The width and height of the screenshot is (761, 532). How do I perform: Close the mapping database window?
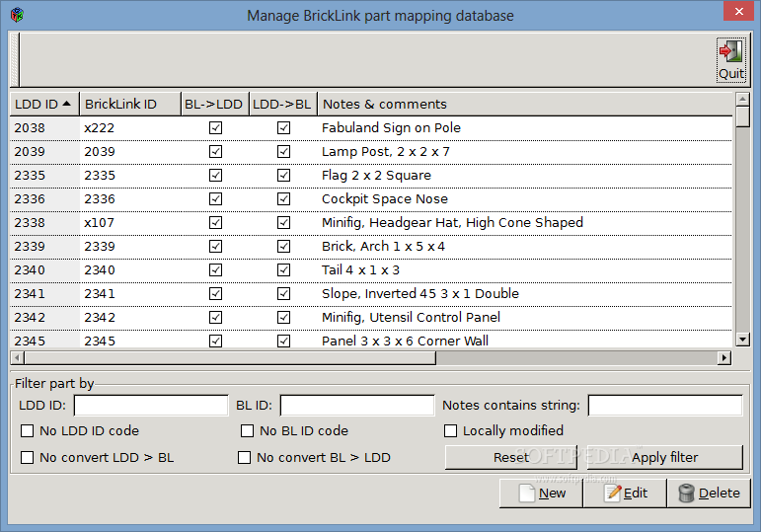pos(738,11)
